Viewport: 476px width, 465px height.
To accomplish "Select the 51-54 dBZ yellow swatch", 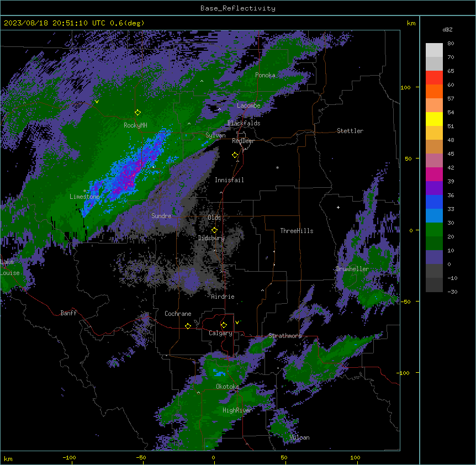I will tap(434, 119).
